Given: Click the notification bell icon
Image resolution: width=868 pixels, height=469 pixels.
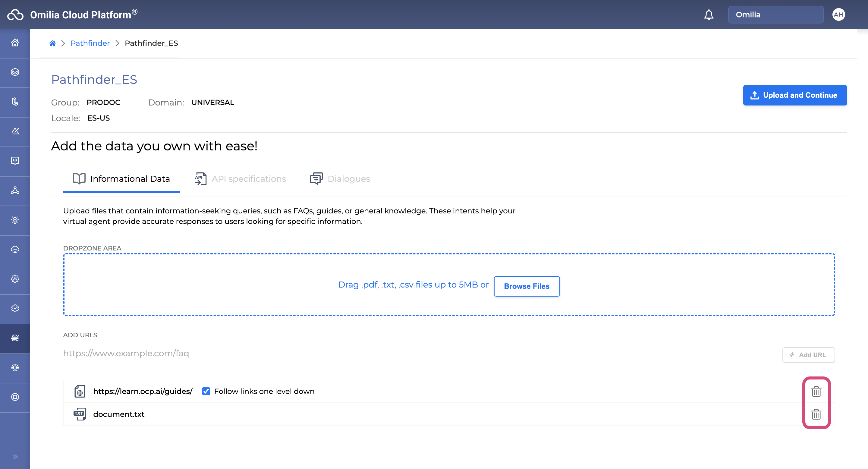Looking at the screenshot, I should [709, 15].
